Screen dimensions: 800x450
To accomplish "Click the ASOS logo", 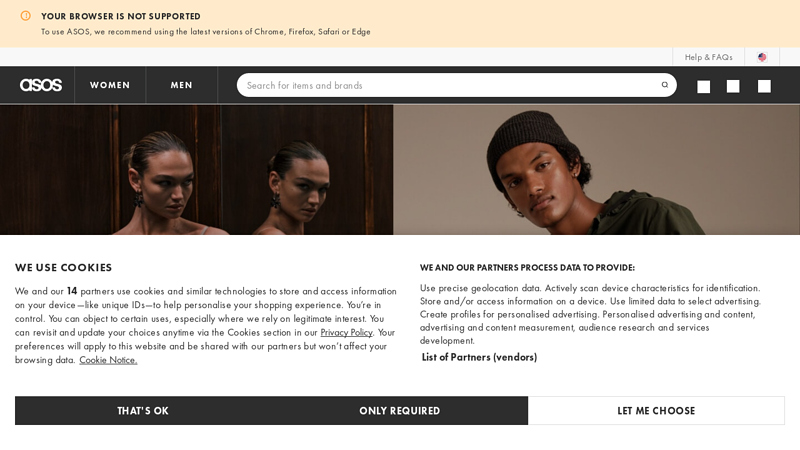I will (x=41, y=85).
